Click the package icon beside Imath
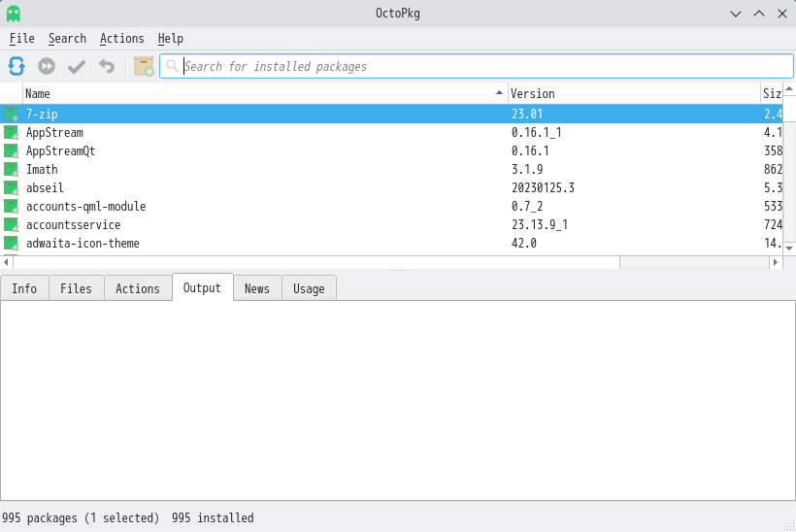The height and width of the screenshot is (532, 796). pyautogui.click(x=12, y=170)
